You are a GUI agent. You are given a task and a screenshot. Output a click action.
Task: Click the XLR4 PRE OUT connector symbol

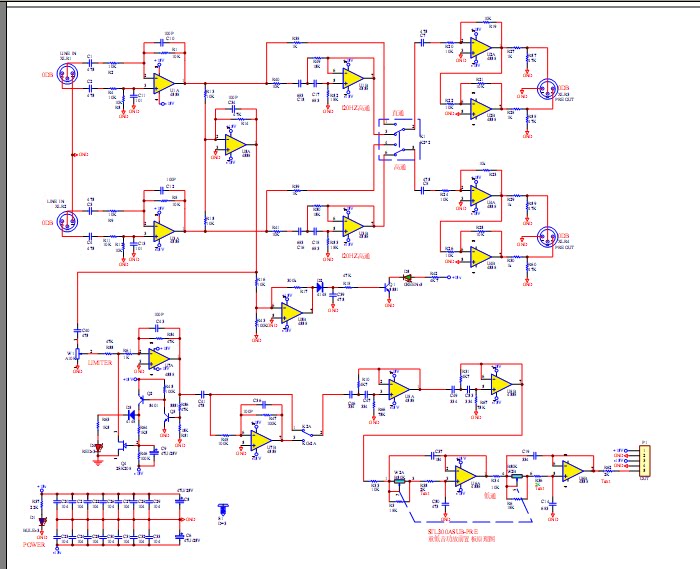point(547,237)
